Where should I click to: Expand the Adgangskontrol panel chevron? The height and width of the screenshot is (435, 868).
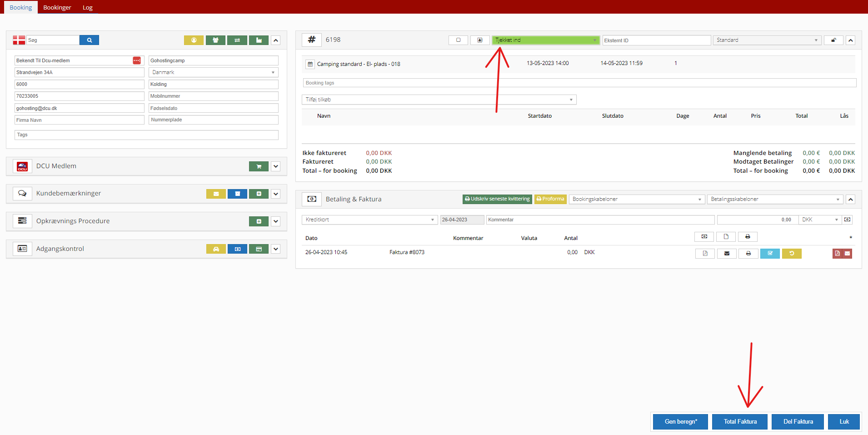(275, 249)
